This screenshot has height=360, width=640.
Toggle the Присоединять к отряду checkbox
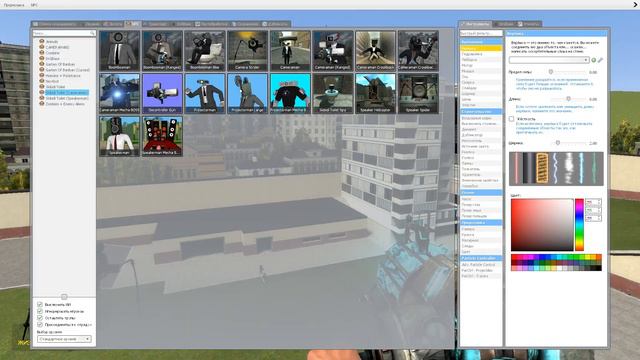click(40, 324)
